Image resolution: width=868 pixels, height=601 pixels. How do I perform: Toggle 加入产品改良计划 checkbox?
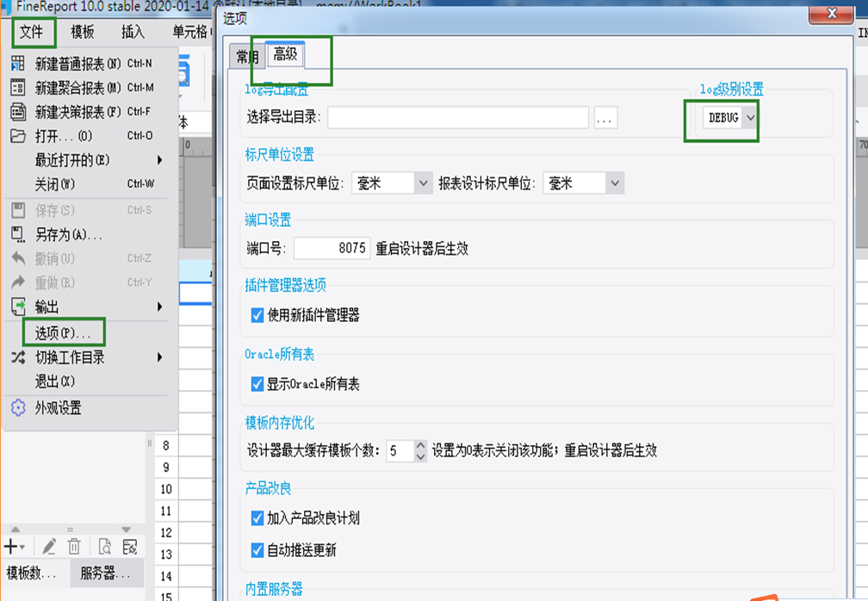click(x=257, y=518)
